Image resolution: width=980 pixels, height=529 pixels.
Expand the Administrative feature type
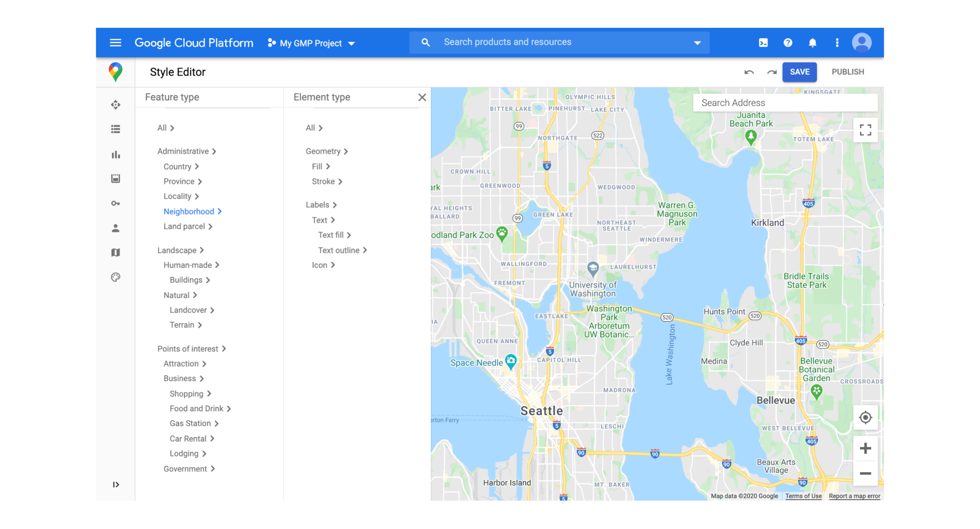coord(186,151)
